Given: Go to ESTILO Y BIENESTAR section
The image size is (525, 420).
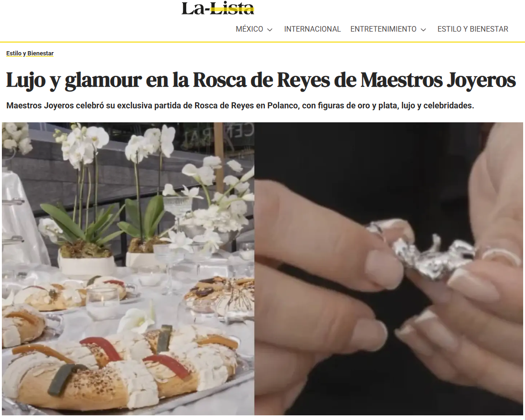Looking at the screenshot, I should point(473,29).
